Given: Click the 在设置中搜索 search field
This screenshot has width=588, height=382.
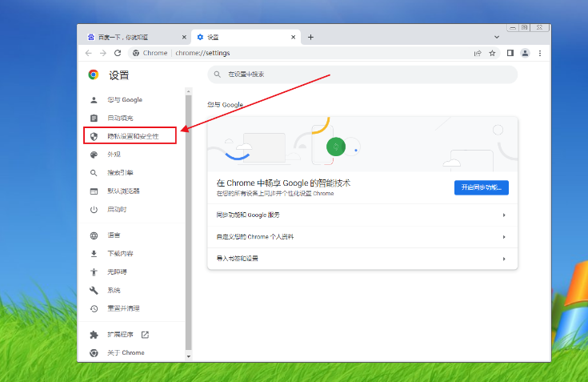Looking at the screenshot, I should (x=362, y=74).
